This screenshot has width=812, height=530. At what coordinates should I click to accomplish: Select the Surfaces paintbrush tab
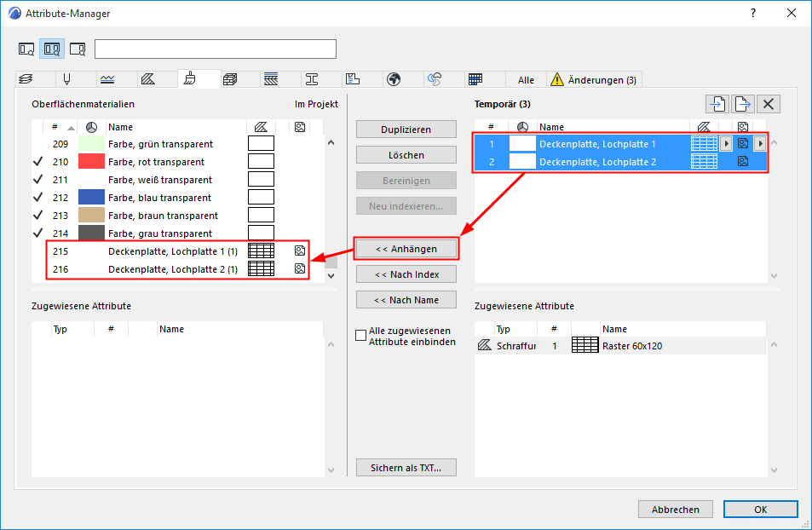click(x=190, y=78)
